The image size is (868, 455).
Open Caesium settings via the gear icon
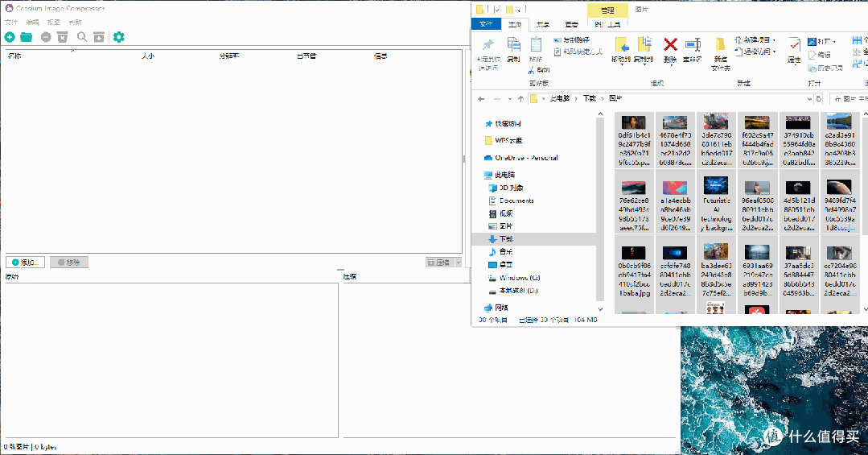pos(118,37)
